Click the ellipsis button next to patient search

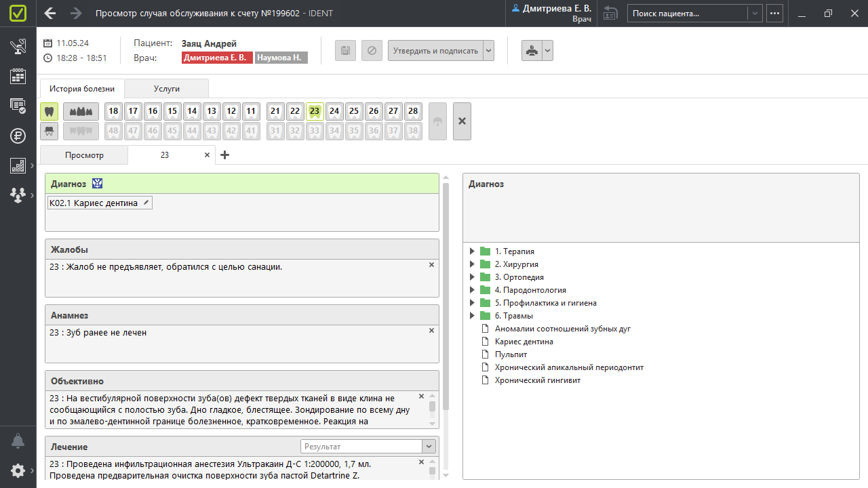point(775,13)
